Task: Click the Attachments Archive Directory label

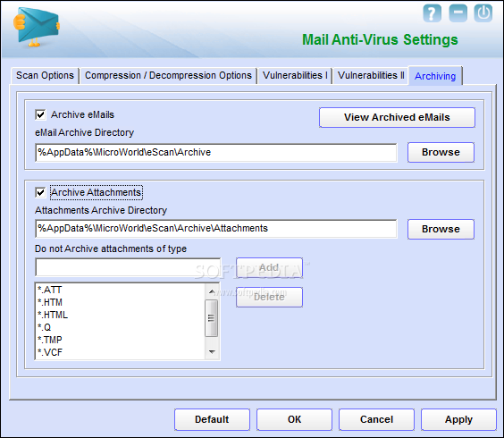Action: pyautogui.click(x=101, y=210)
